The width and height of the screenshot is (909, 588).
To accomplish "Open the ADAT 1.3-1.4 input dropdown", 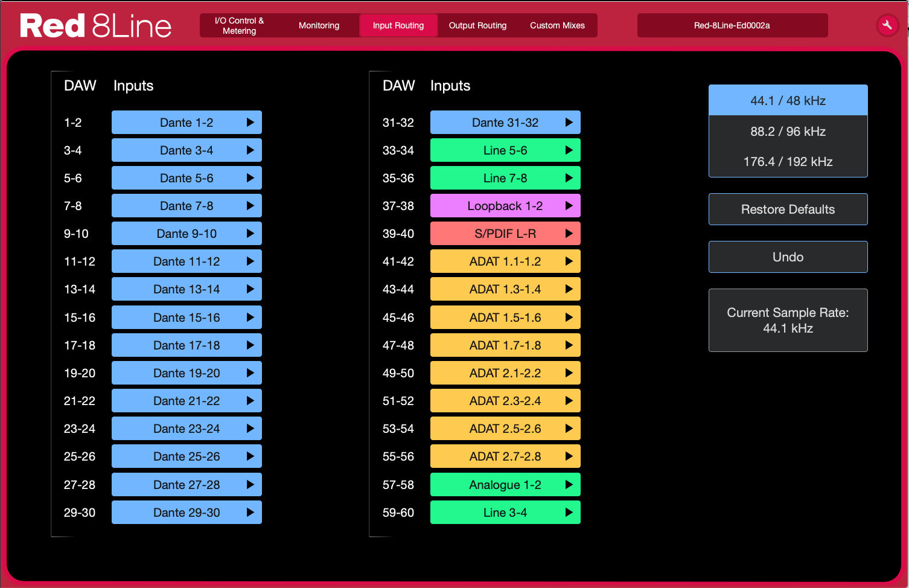I will 505,289.
